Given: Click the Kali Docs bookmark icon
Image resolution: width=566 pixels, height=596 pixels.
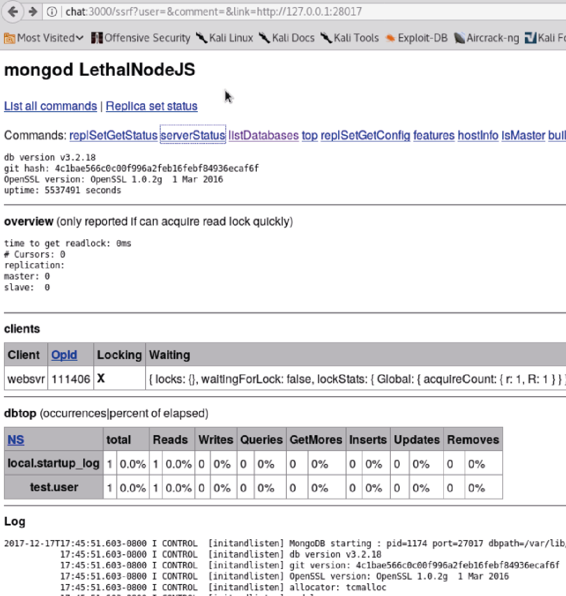Looking at the screenshot, I should pos(264,38).
